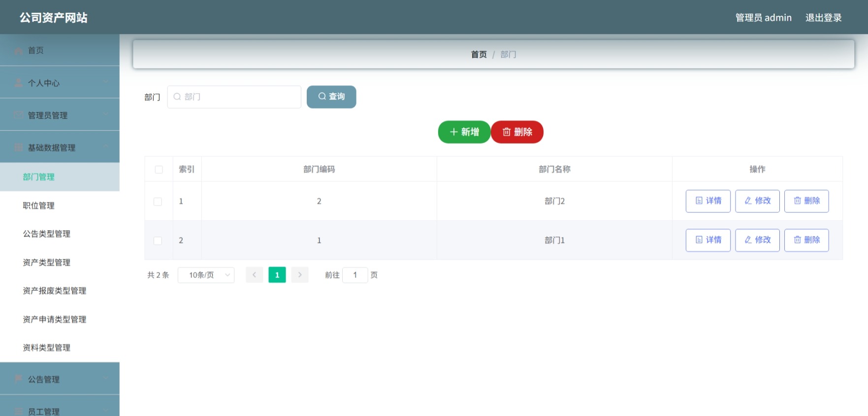
Task: Open 职位管理 in the sidebar
Action: point(60,206)
